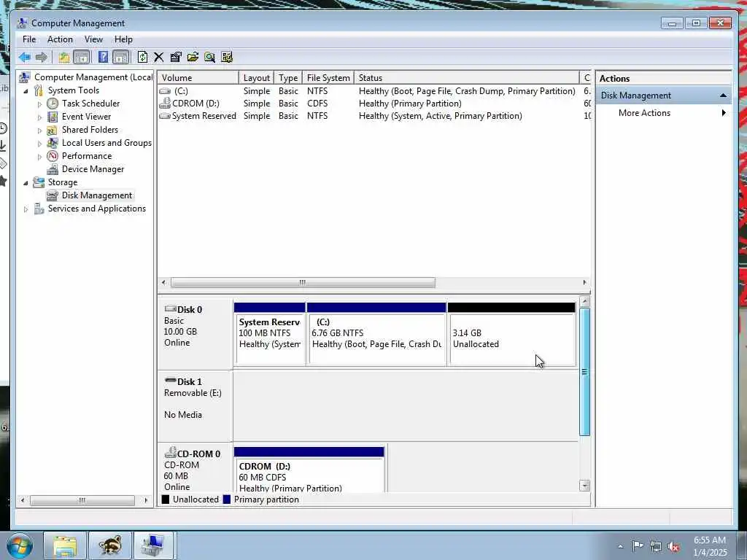Select the System Reserved volume row

374,116
